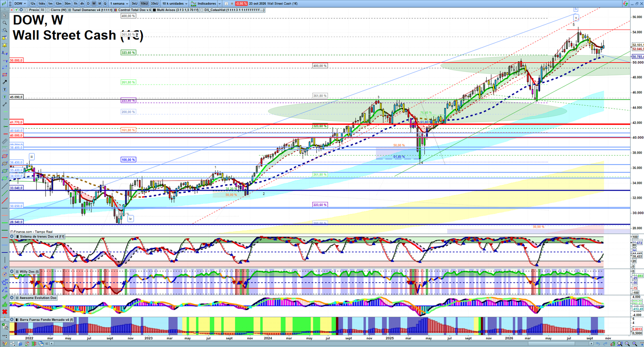Click the blue circled X icon in indicator bar
Viewport: 644px width, 347px height.
point(21,10)
